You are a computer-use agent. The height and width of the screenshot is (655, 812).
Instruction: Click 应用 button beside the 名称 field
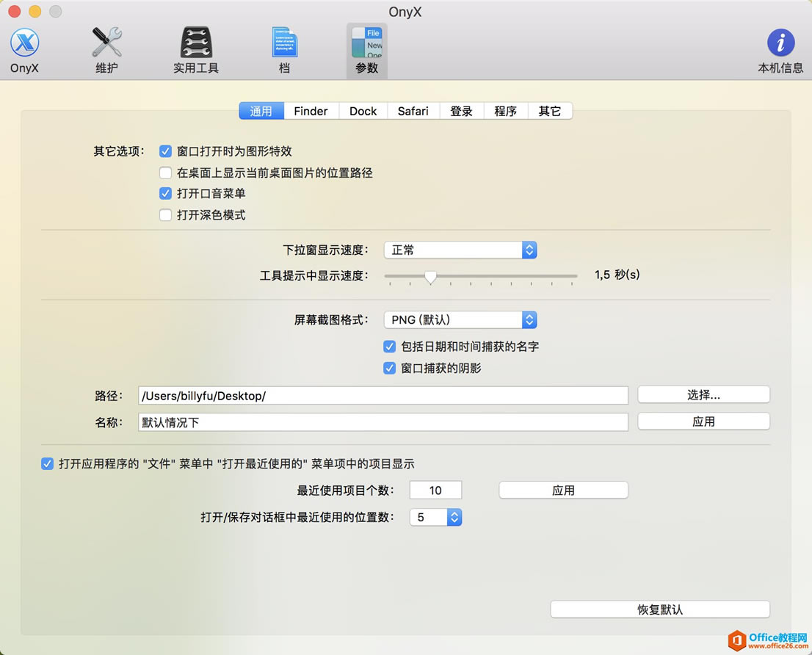click(x=703, y=421)
